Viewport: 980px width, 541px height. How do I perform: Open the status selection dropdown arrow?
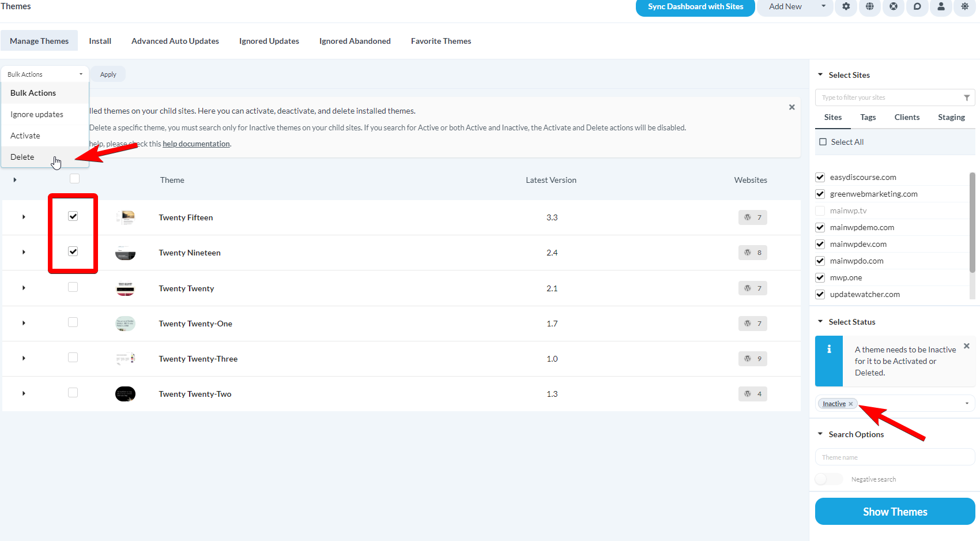click(x=967, y=403)
